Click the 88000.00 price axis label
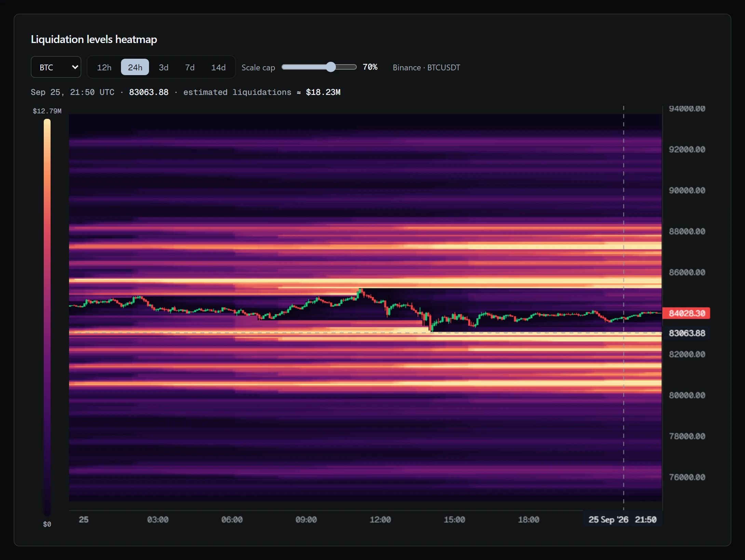This screenshot has width=745, height=560. click(x=687, y=231)
